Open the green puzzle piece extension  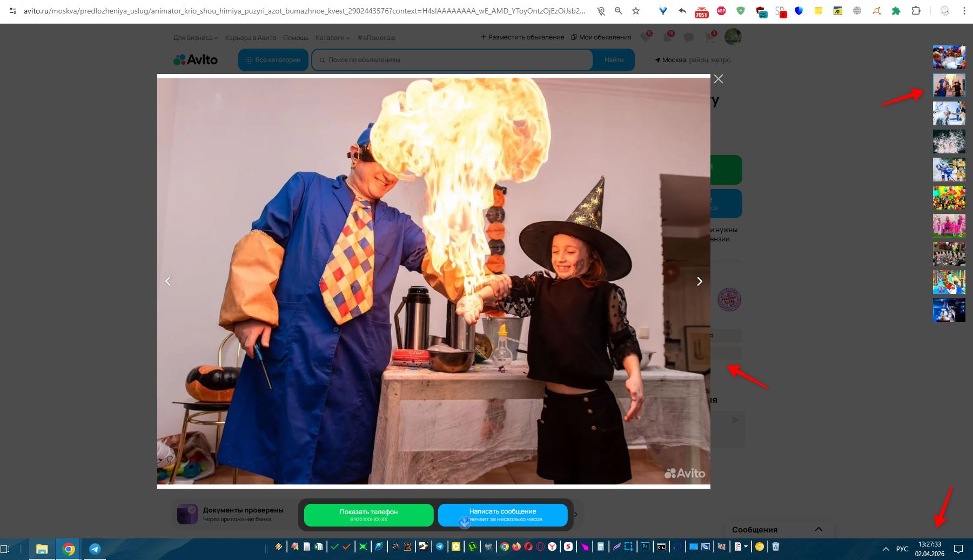896,11
